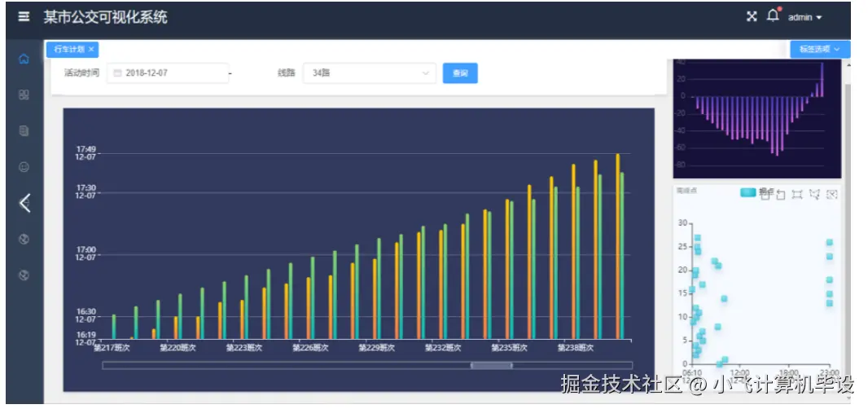
Task: Open notifications bell icon
Action: tap(773, 16)
